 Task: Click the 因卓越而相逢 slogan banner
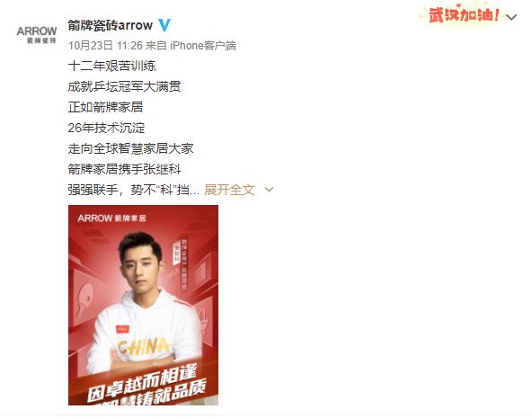[143, 383]
